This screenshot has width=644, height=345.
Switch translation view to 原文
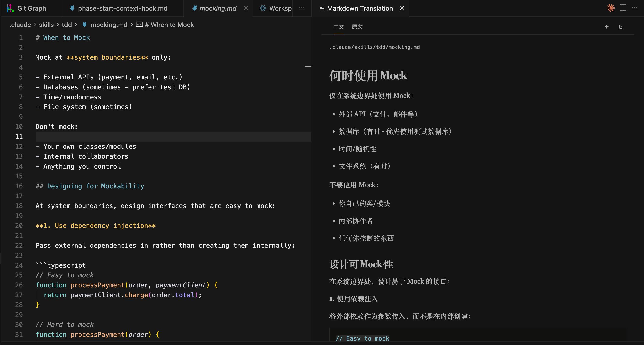[357, 27]
